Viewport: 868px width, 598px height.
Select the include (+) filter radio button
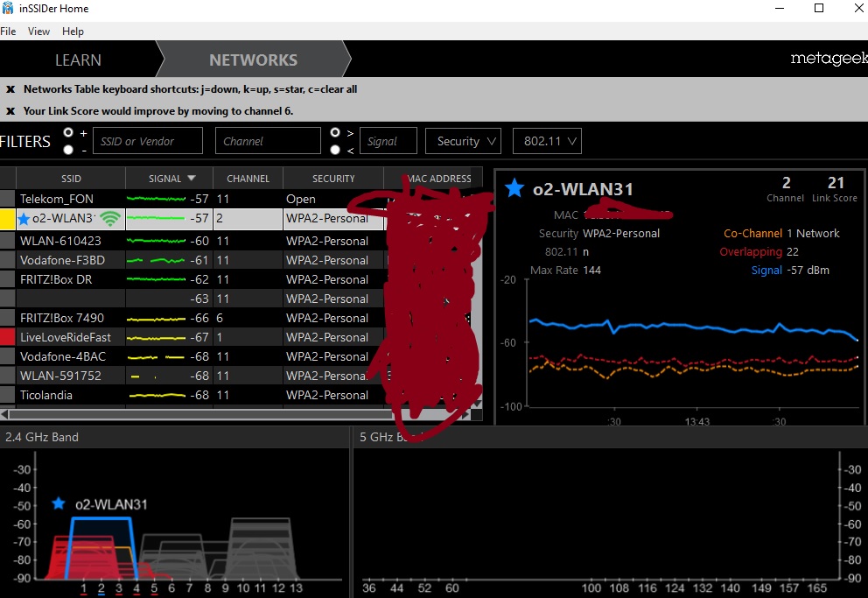(68, 132)
